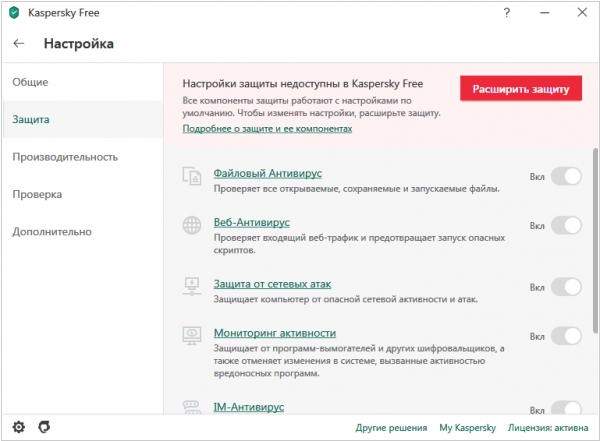Open the Проверка section
This screenshot has height=441, width=600.
[x=83, y=194]
